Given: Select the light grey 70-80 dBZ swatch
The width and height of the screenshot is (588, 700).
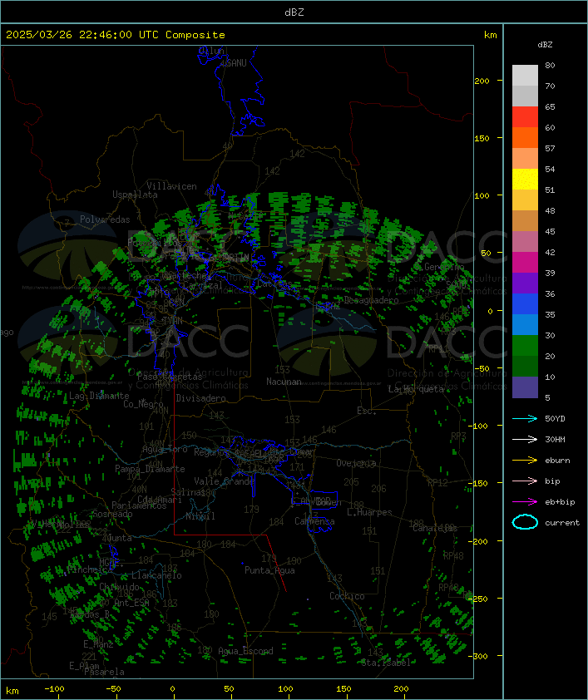Looking at the screenshot, I should [525, 75].
